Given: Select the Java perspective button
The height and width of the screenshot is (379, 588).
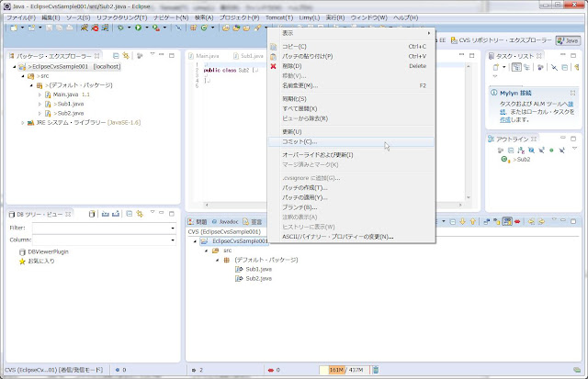Looking at the screenshot, I should (568, 40).
